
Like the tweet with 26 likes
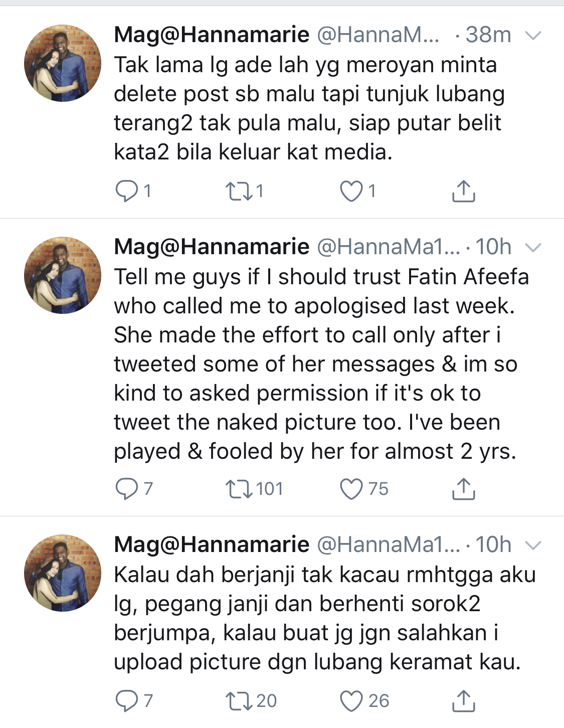[351, 701]
